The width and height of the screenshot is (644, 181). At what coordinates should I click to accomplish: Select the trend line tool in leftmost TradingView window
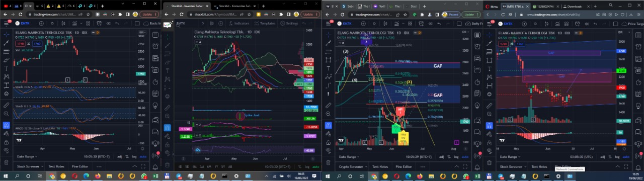(6, 43)
